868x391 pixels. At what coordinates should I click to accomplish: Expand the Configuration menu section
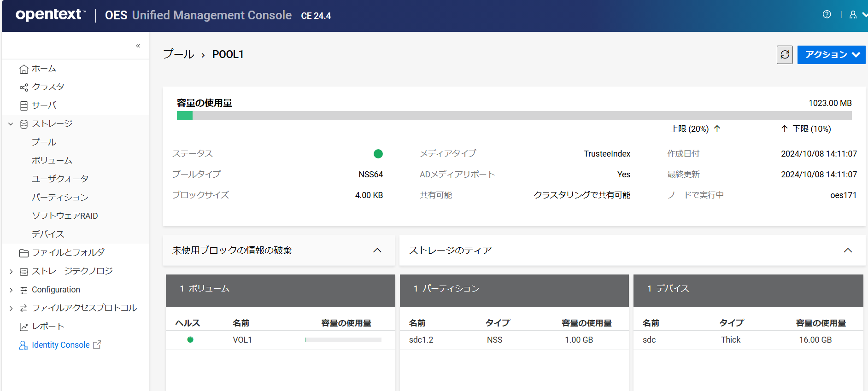[11, 290]
